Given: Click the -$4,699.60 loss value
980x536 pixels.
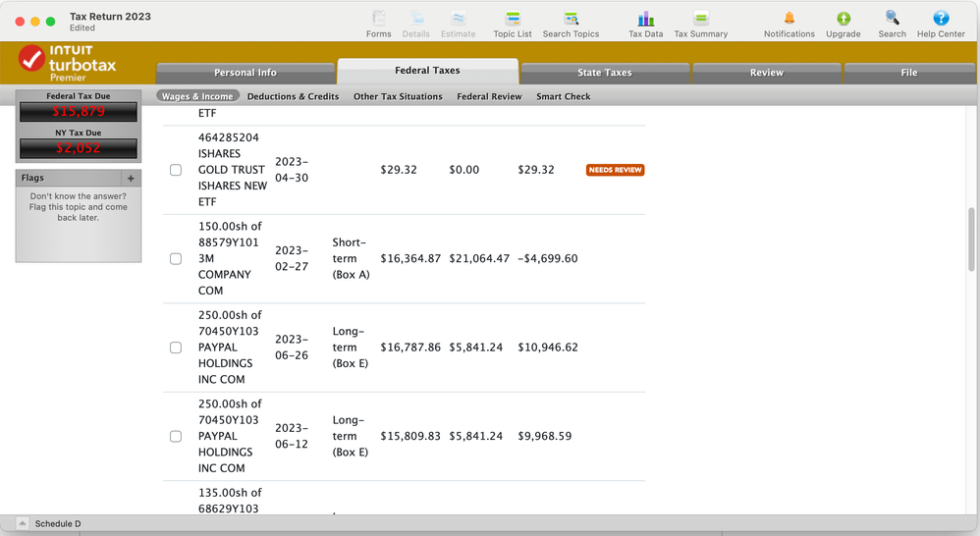Looking at the screenshot, I should [548, 258].
